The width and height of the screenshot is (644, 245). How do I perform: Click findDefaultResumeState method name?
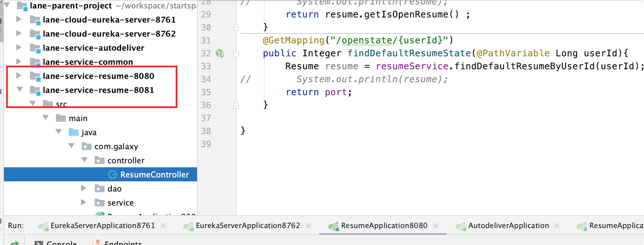click(x=409, y=53)
